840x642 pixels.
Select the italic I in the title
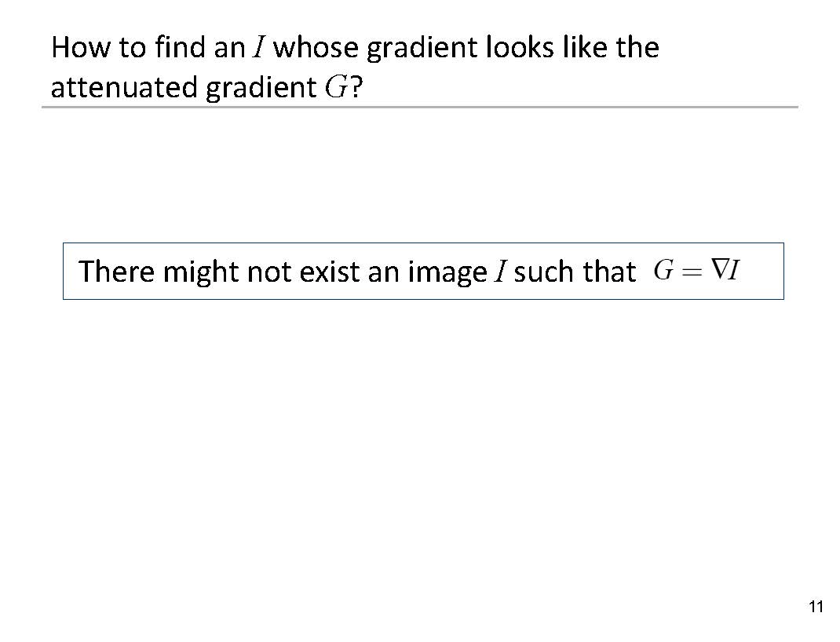[258, 49]
